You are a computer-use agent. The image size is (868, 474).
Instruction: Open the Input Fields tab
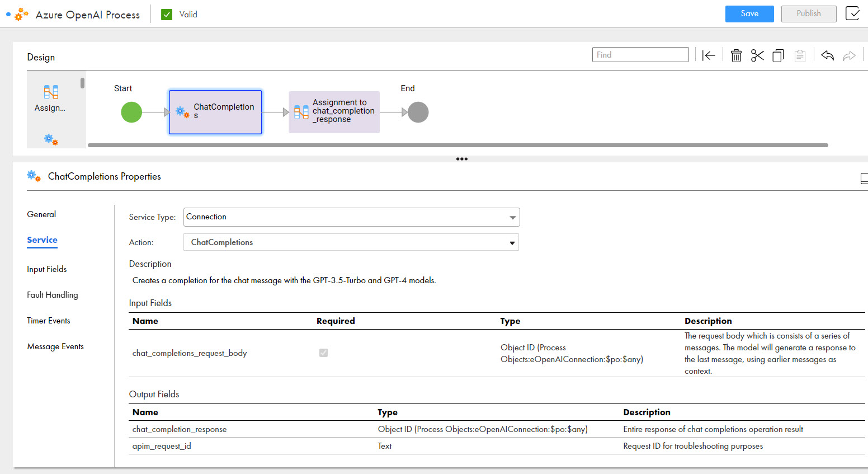point(46,269)
